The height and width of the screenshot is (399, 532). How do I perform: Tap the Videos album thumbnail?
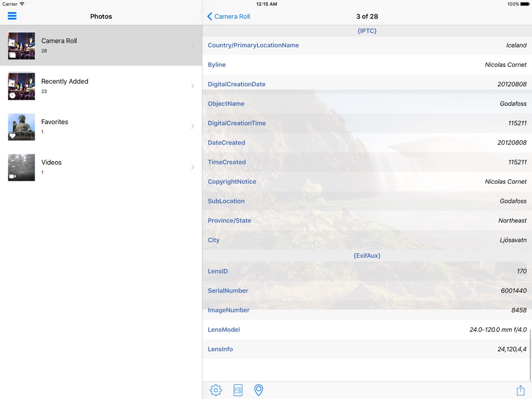(21, 167)
